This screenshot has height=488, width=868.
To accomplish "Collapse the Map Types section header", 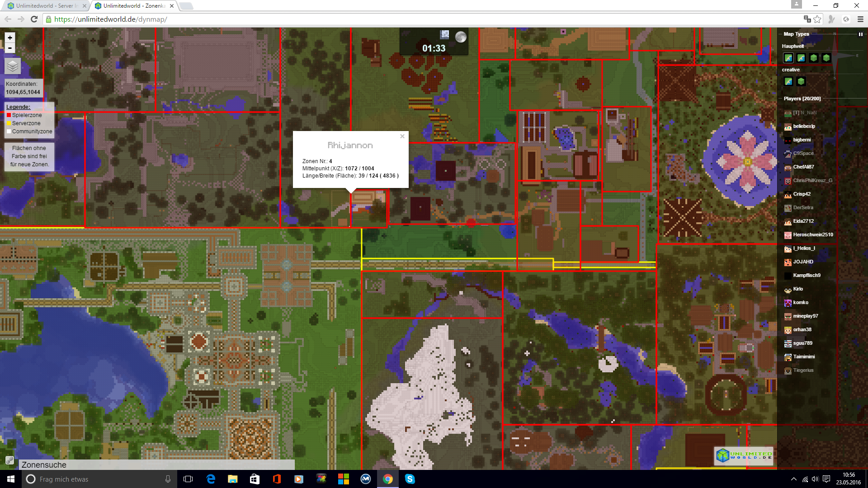I will pos(796,34).
